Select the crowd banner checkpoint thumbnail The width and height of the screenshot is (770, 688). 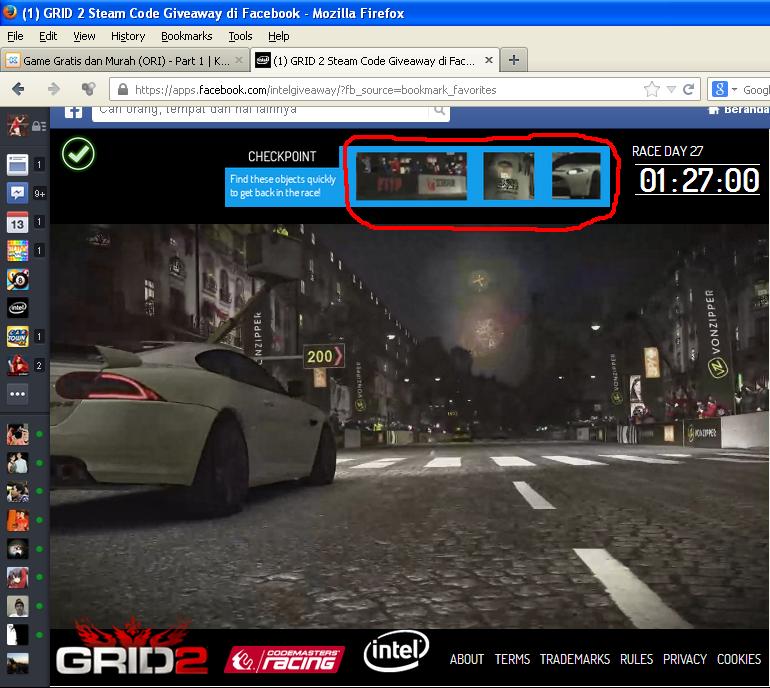click(x=412, y=176)
